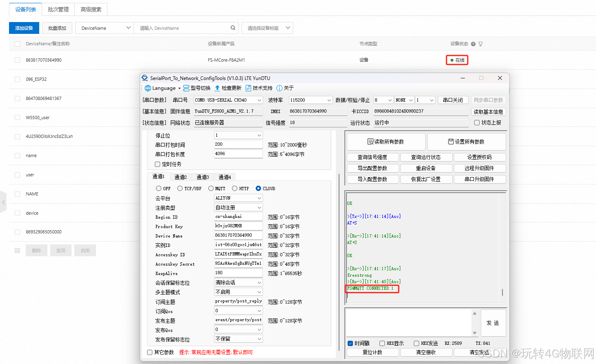Click the 批量添加 button
This screenshot has width=596, height=364.
point(57,28)
